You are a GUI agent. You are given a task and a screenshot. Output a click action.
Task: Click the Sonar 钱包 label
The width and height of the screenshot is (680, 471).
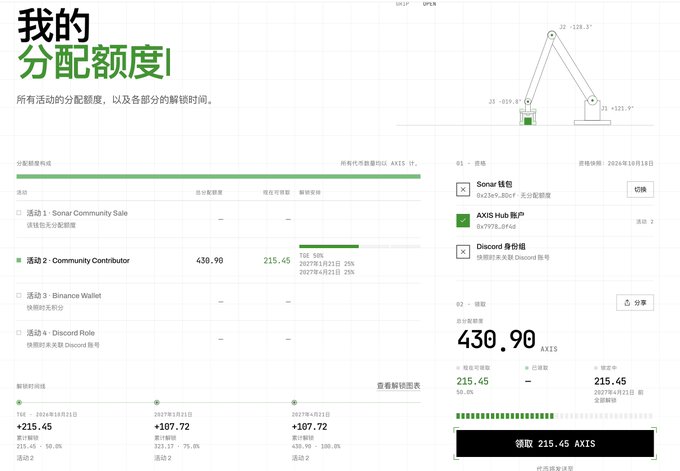coord(494,184)
